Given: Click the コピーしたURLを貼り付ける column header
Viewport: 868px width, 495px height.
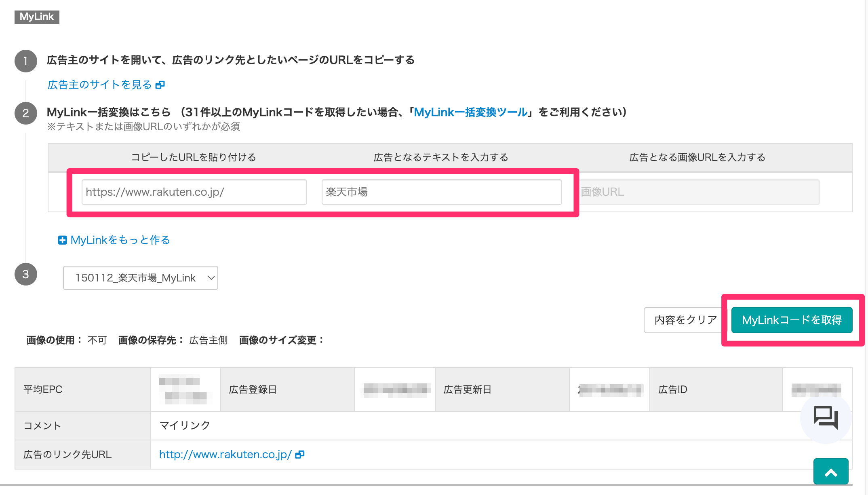Looking at the screenshot, I should click(x=194, y=157).
